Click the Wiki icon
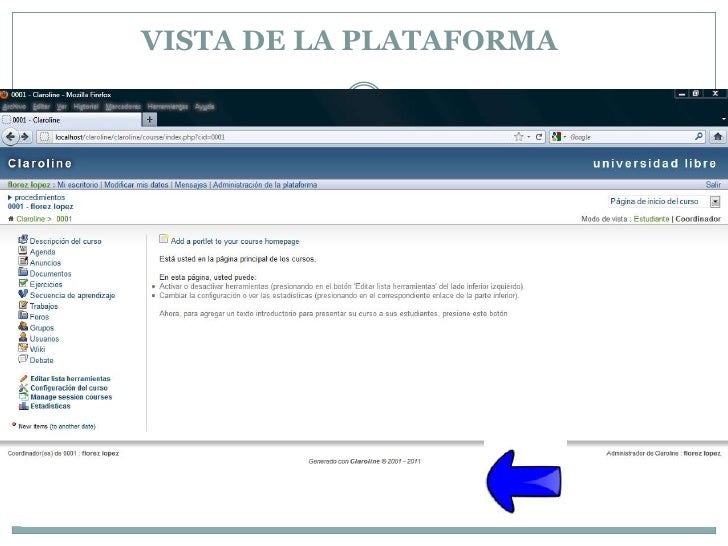728x546 pixels. 23,348
